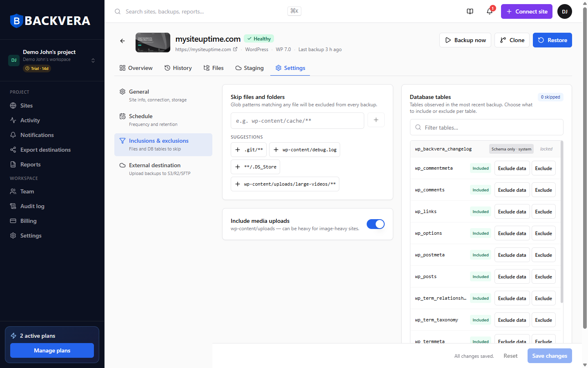Viewport: 588px width, 368px height.
Task: Click the Schedule calendar icon
Action: coord(122,116)
